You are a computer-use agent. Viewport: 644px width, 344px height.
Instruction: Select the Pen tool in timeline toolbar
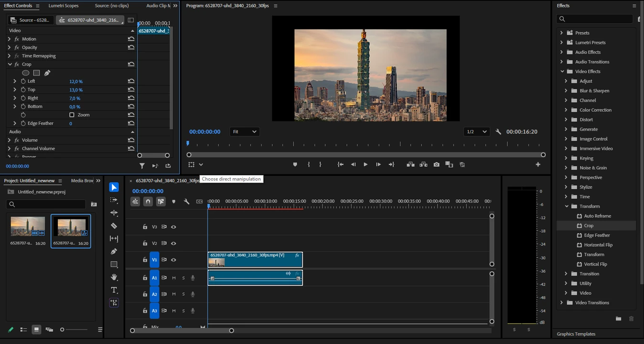(x=114, y=251)
